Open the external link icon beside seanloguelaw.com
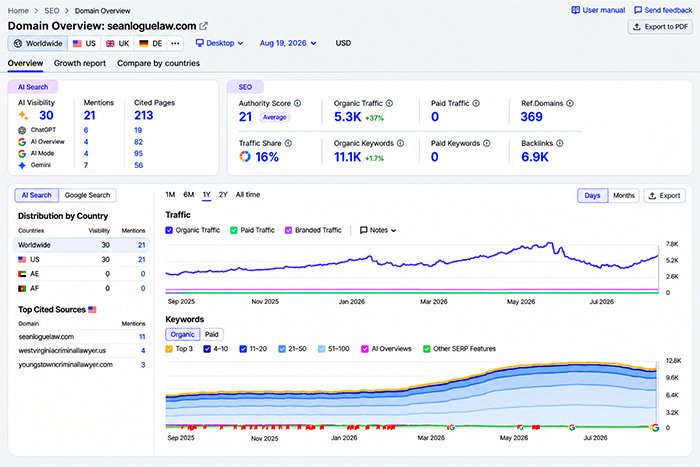 (x=204, y=26)
